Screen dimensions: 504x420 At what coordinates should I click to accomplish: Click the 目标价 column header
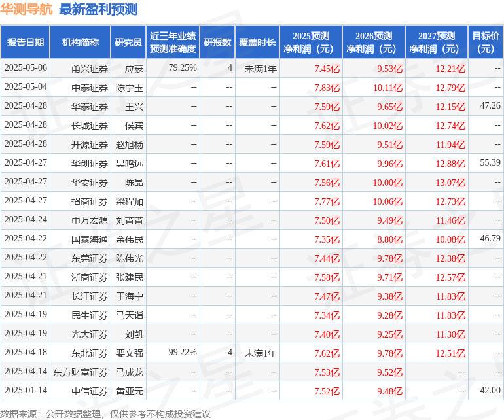point(486,42)
